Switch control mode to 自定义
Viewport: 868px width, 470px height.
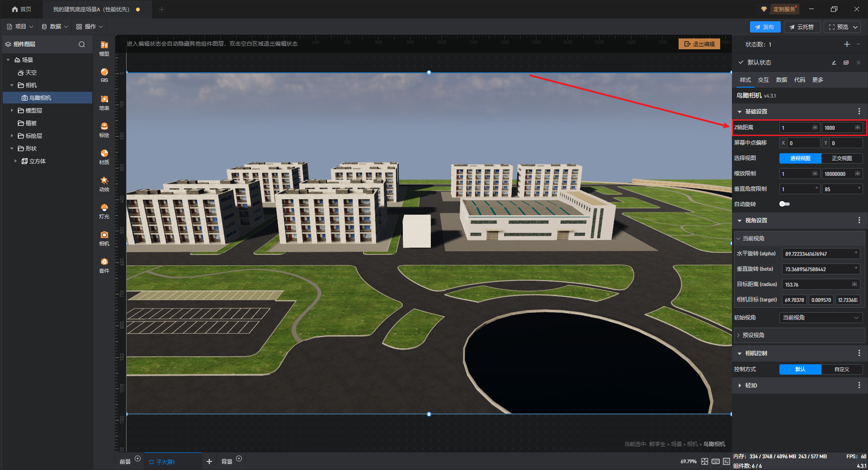point(841,370)
